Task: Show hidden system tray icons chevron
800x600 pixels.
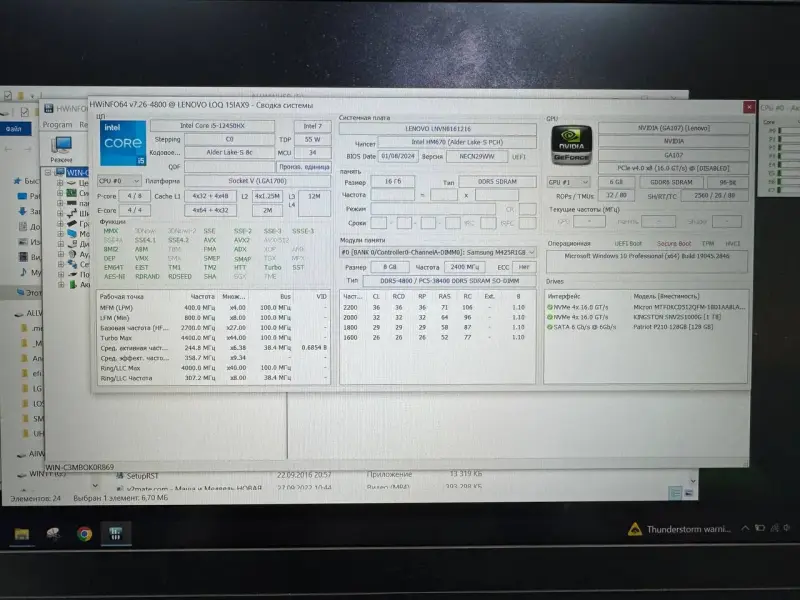Action: [745, 529]
